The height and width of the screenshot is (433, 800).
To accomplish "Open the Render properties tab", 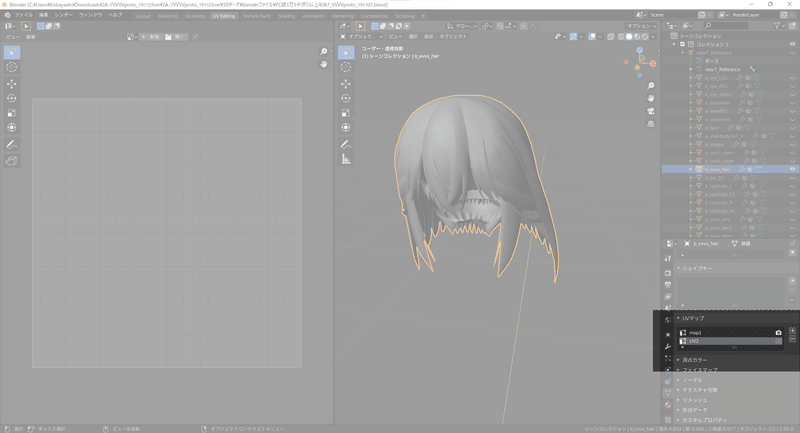I will point(668,273).
